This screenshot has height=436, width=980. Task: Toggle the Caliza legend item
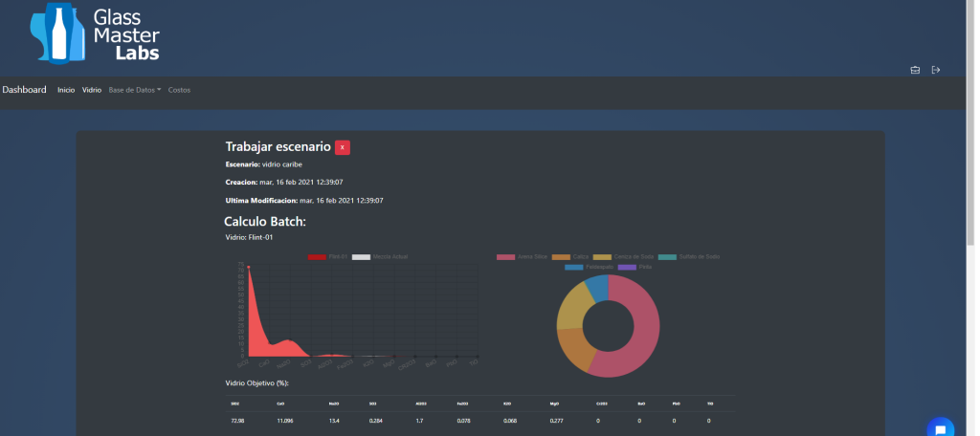pos(573,257)
